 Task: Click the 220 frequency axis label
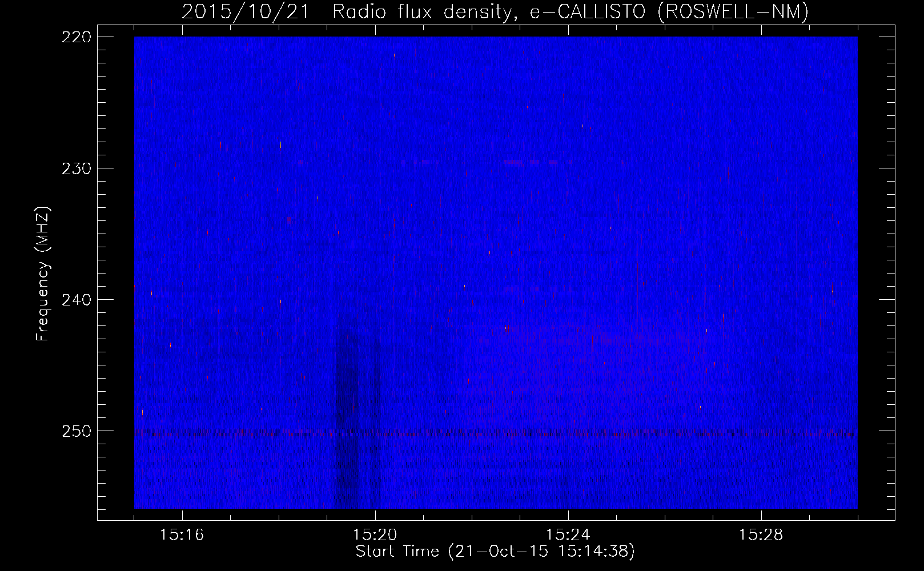coord(76,37)
